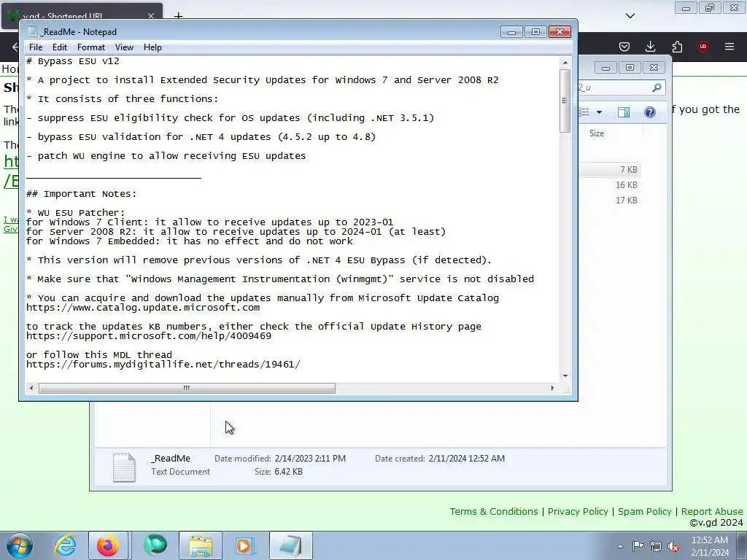
Task: Open Firefox Pocket save icon
Action: click(624, 47)
